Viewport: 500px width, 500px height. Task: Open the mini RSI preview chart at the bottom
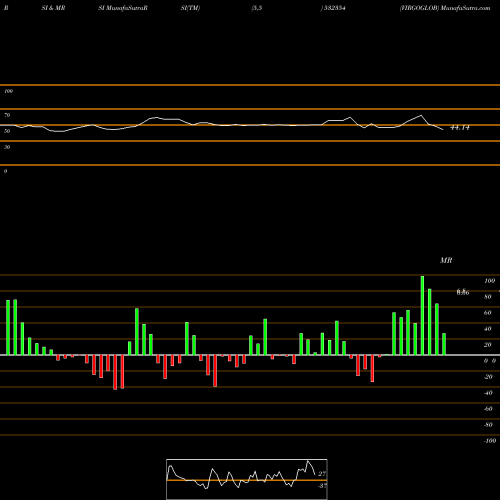tap(247, 479)
